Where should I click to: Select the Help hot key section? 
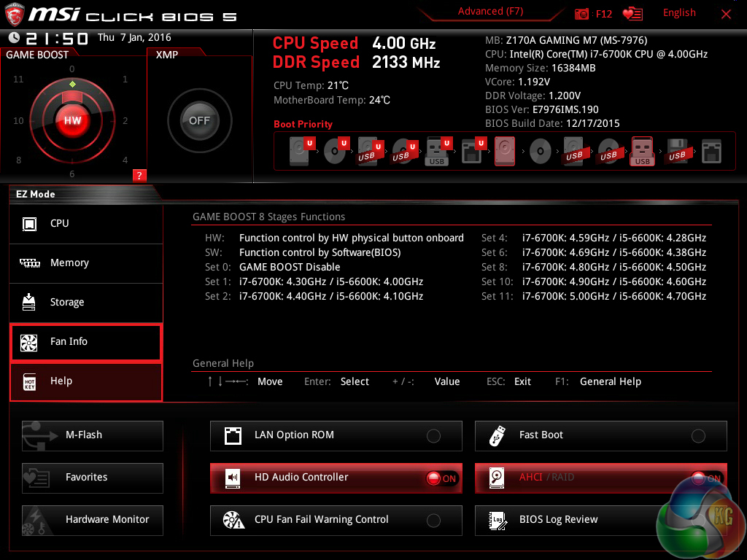(x=86, y=382)
